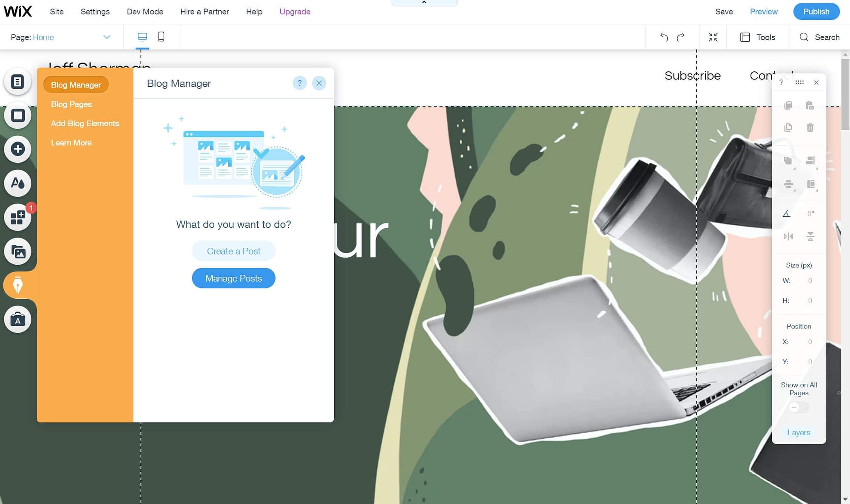Screen dimensions: 850x504
Task: Click the Add elements plus icon
Action: point(17,149)
